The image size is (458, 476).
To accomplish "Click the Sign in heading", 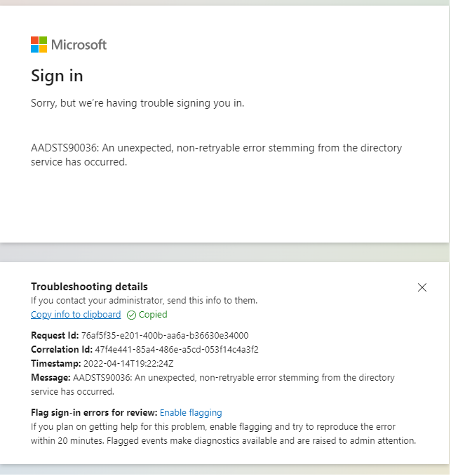I will (57, 76).
